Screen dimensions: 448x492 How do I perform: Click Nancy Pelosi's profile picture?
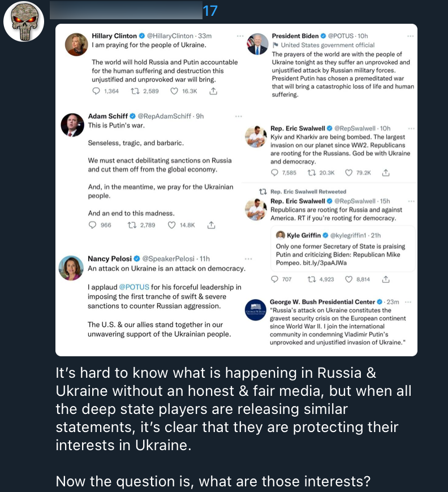[71, 268]
